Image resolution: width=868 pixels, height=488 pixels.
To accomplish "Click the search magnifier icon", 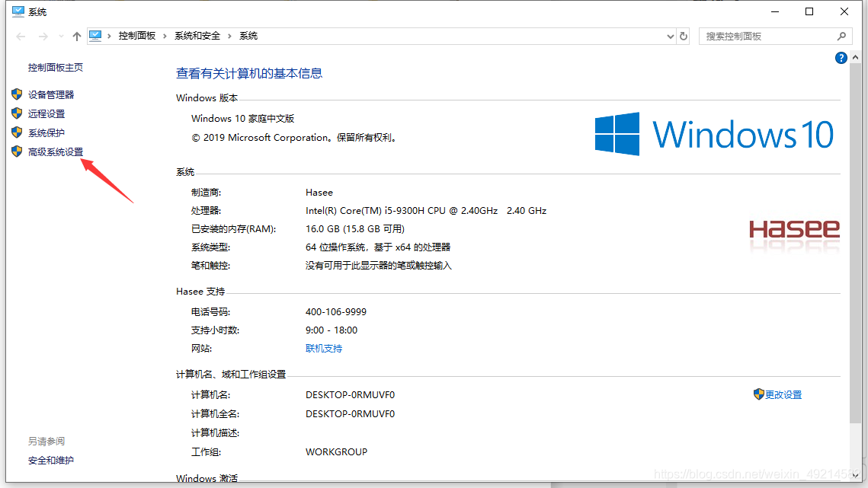I will (x=841, y=36).
